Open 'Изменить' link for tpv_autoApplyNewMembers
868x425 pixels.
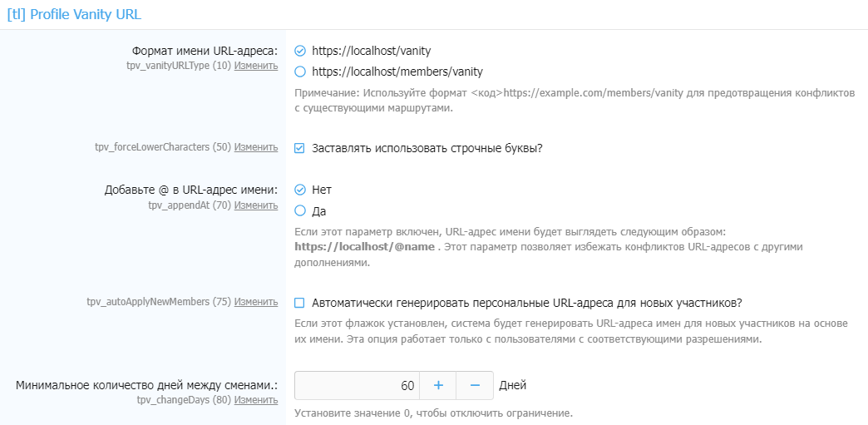(256, 302)
